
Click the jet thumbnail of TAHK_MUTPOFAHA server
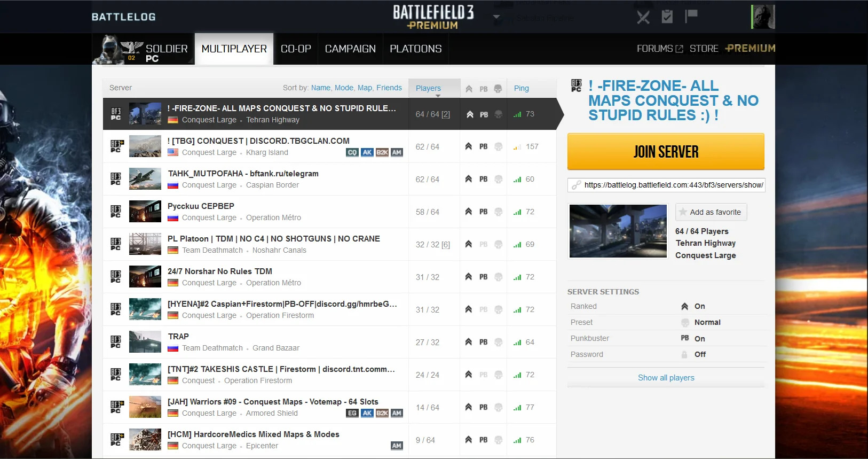pyautogui.click(x=145, y=179)
